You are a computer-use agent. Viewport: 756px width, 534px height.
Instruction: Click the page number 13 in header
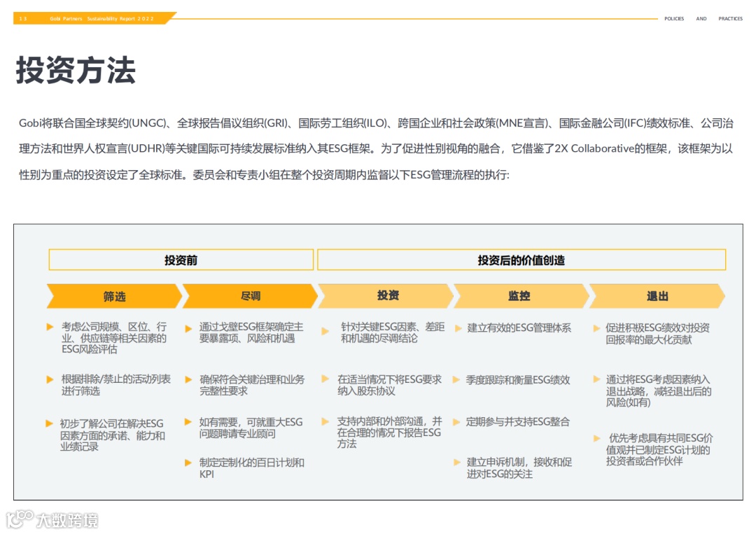[x=22, y=19]
